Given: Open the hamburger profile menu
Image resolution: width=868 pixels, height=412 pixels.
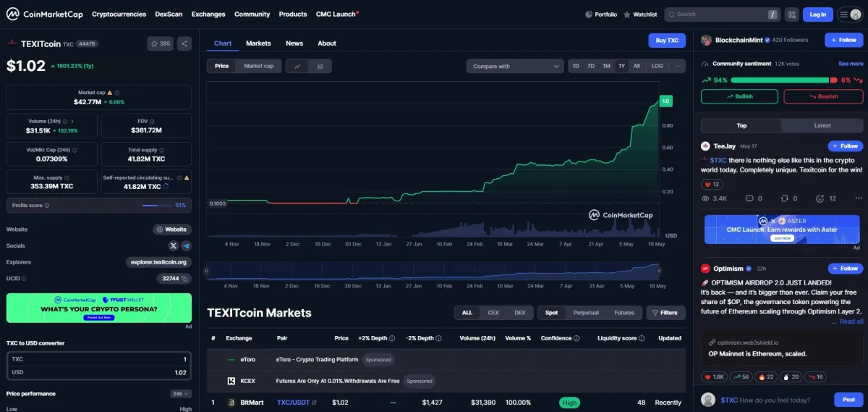Looking at the screenshot, I should 849,14.
